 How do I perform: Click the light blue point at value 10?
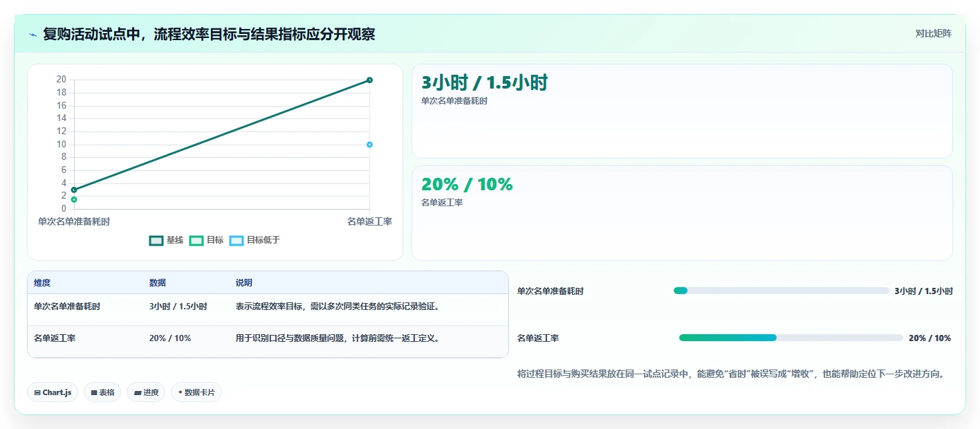point(369,145)
